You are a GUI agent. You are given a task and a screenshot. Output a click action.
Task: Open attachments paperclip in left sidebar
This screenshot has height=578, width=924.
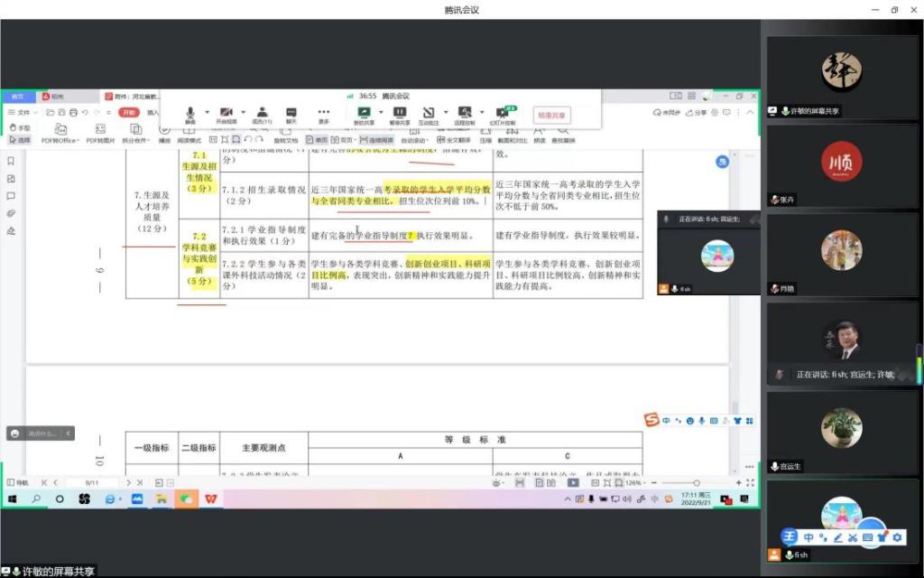click(11, 213)
